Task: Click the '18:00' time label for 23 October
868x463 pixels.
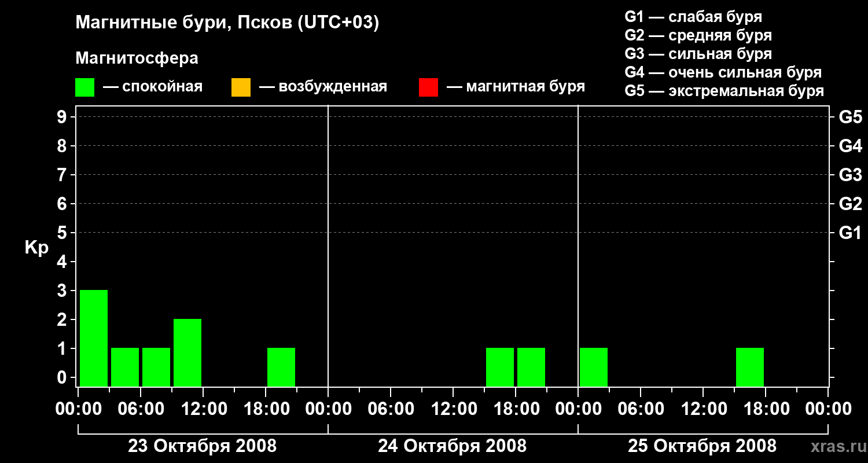Action: point(266,409)
